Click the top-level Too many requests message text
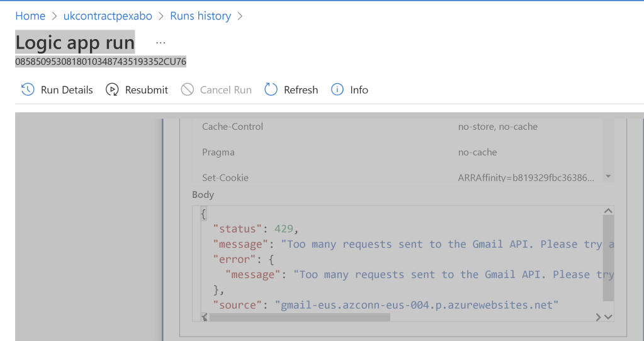The image size is (644, 341). pos(447,245)
